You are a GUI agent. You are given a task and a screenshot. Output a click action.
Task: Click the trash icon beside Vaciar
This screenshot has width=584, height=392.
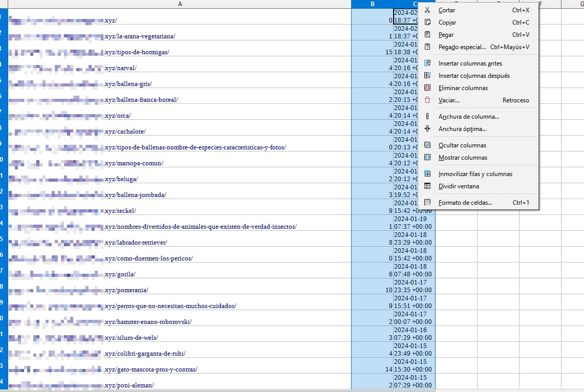(427, 100)
